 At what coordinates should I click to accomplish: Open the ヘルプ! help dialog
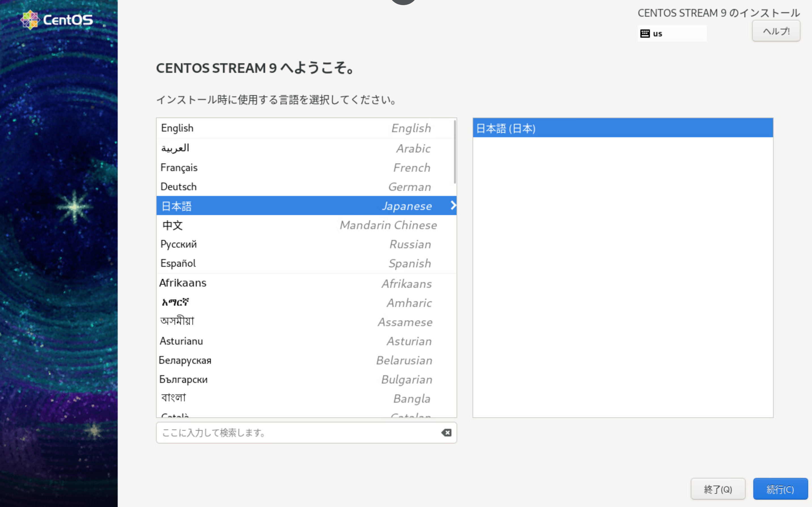(x=776, y=31)
